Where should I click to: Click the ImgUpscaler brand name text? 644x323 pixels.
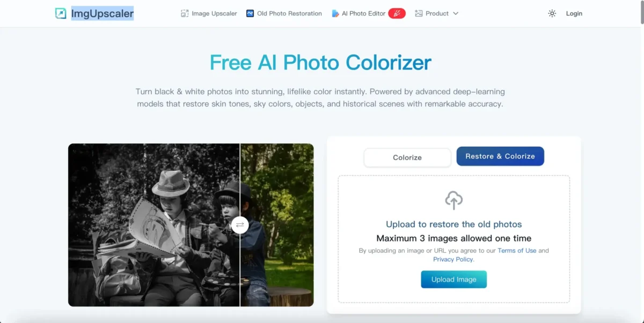point(103,13)
